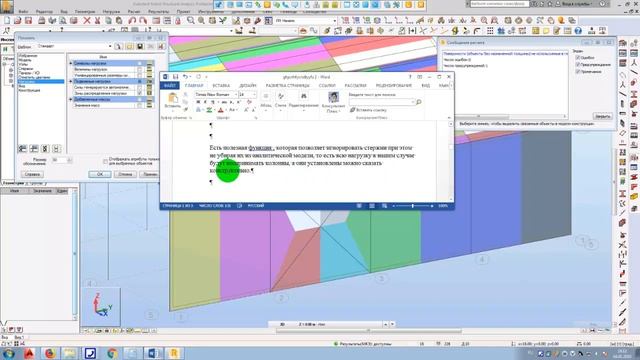Click the Redo arrow icon in Robot toolbar
The width and height of the screenshot is (640, 360).
tap(143, 20)
